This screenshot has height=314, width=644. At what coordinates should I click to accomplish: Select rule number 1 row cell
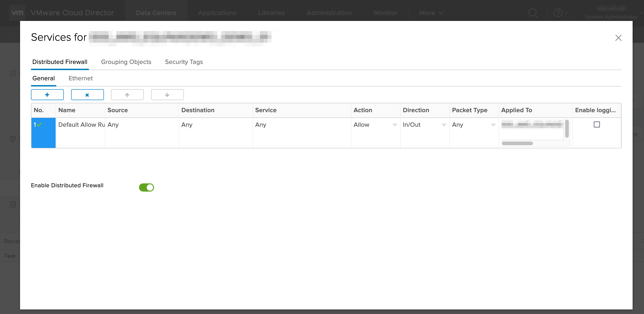(x=43, y=132)
